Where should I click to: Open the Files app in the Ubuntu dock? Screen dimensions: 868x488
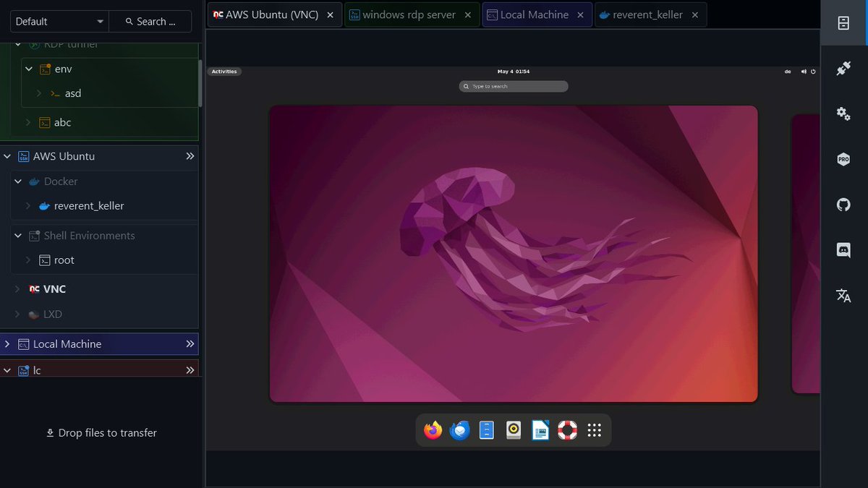click(x=487, y=431)
